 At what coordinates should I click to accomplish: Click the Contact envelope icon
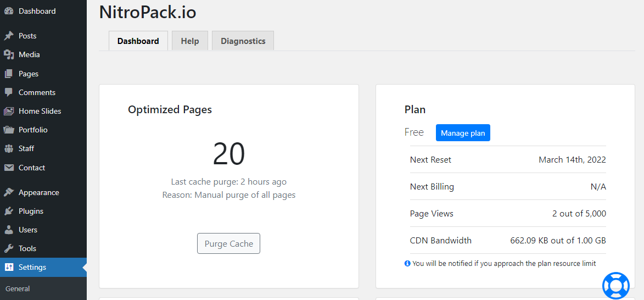pyautogui.click(x=9, y=168)
